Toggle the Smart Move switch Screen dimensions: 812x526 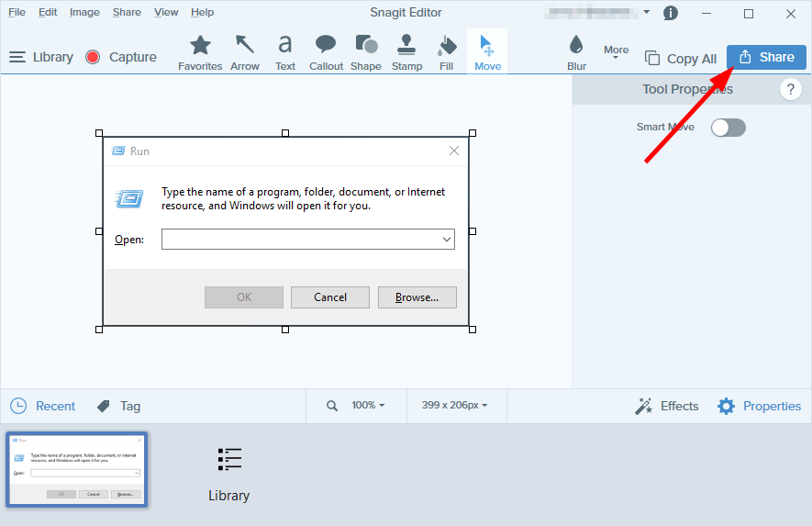click(729, 128)
